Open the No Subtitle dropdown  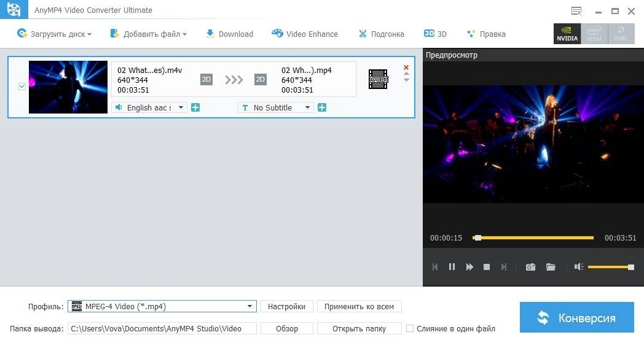coord(275,107)
